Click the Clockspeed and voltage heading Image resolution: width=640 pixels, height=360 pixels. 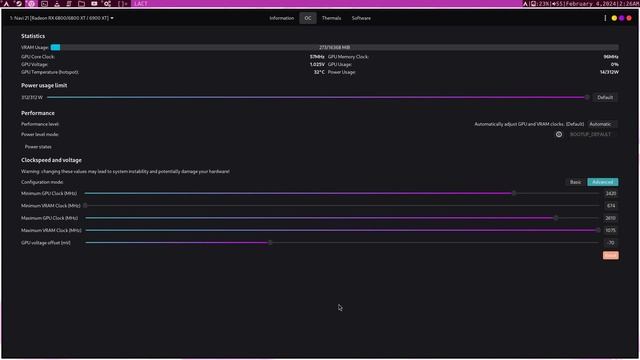(x=51, y=160)
